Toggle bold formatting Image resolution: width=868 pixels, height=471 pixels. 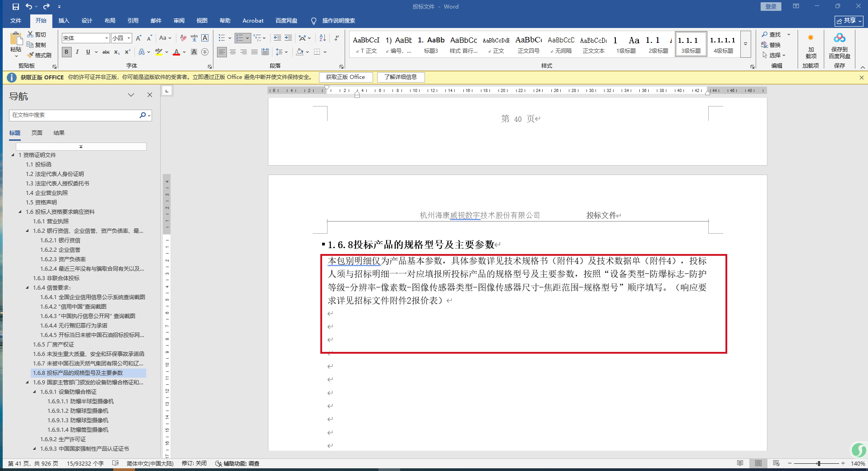(66, 52)
